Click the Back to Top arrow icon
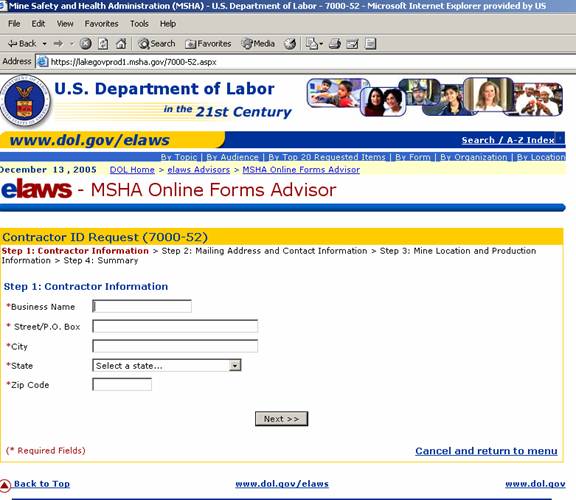The height and width of the screenshot is (500, 576). pyautogui.click(x=5, y=485)
